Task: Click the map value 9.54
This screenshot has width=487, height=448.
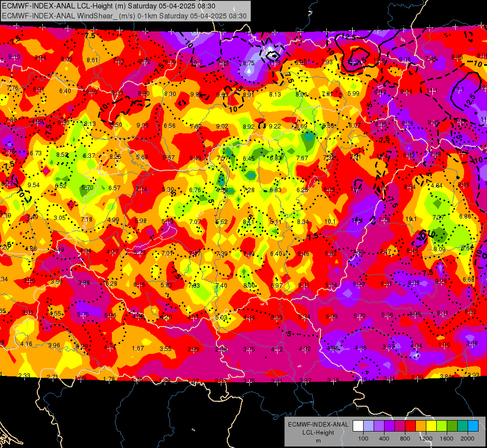Action: (33, 185)
